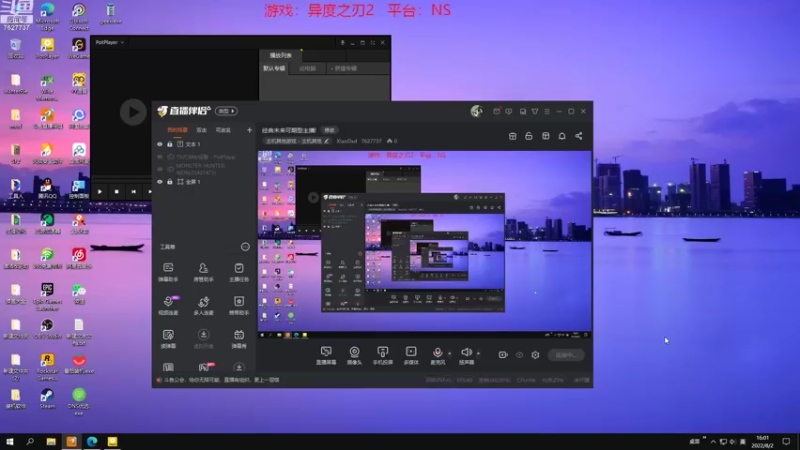This screenshot has width=800, height=450.
Task: Select PotPlayer playlist header tab
Action: click(x=281, y=55)
